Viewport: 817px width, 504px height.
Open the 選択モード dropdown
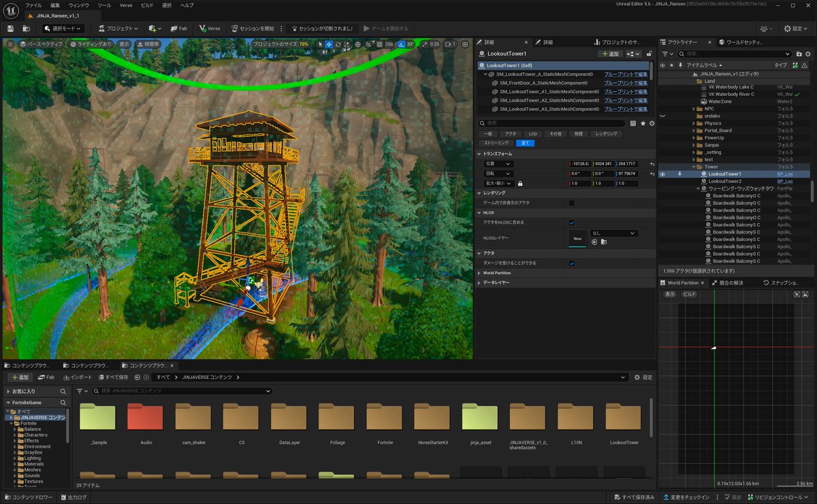click(x=63, y=29)
